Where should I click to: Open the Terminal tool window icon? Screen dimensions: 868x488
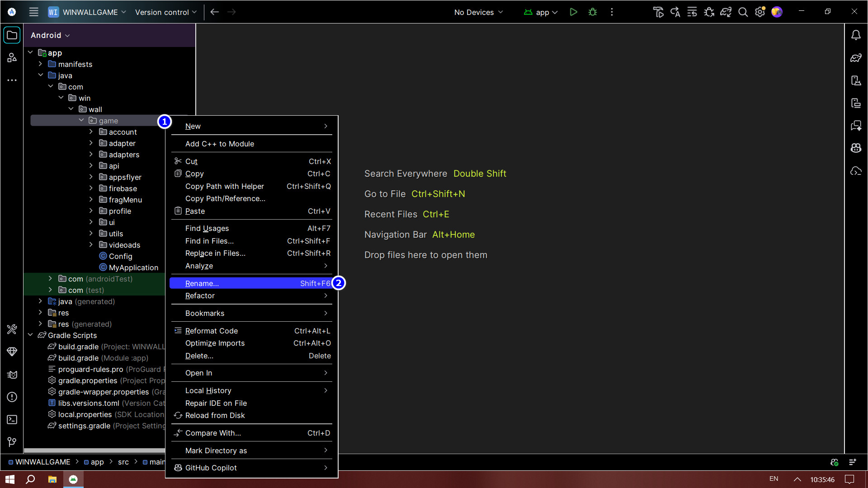coord(12,419)
